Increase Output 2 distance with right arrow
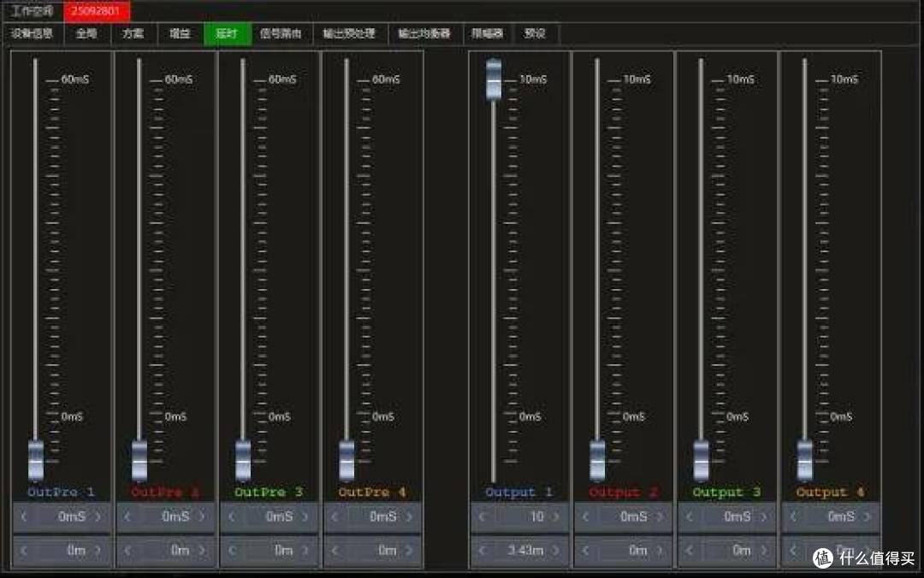This screenshot has width=924, height=578. point(660,551)
